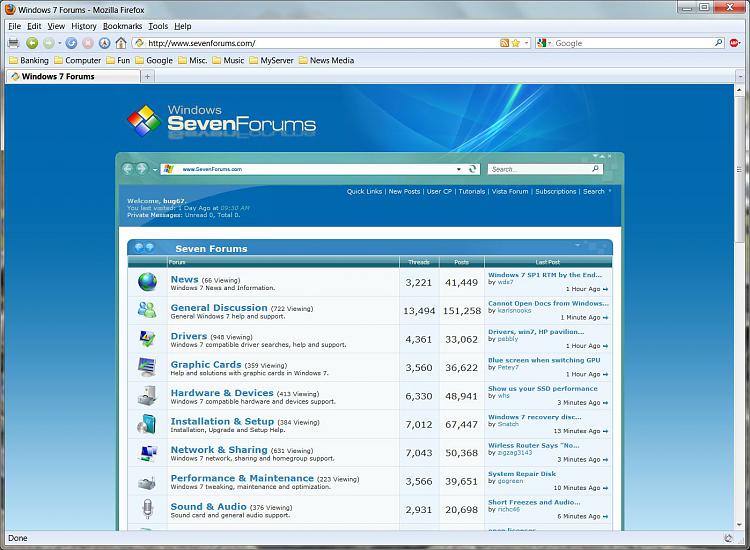Viewport: 750px width, 550px height.
Task: Click the vertical scrollbar thumb on the browser page
Action: [739, 170]
